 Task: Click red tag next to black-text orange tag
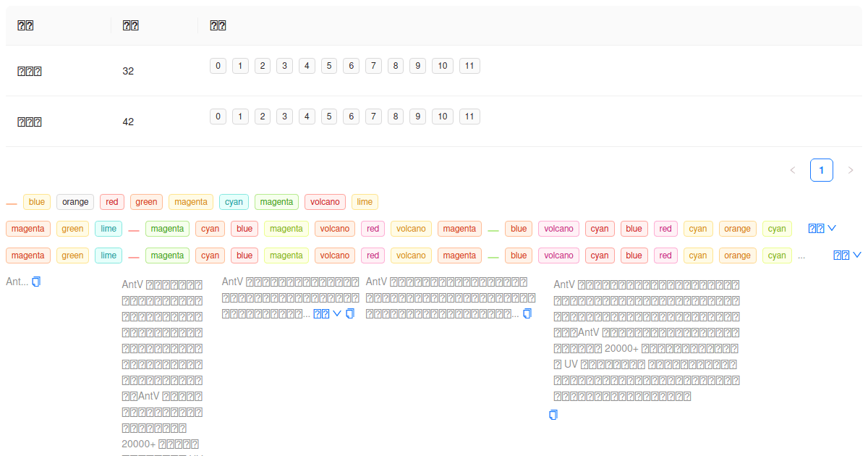tap(112, 202)
